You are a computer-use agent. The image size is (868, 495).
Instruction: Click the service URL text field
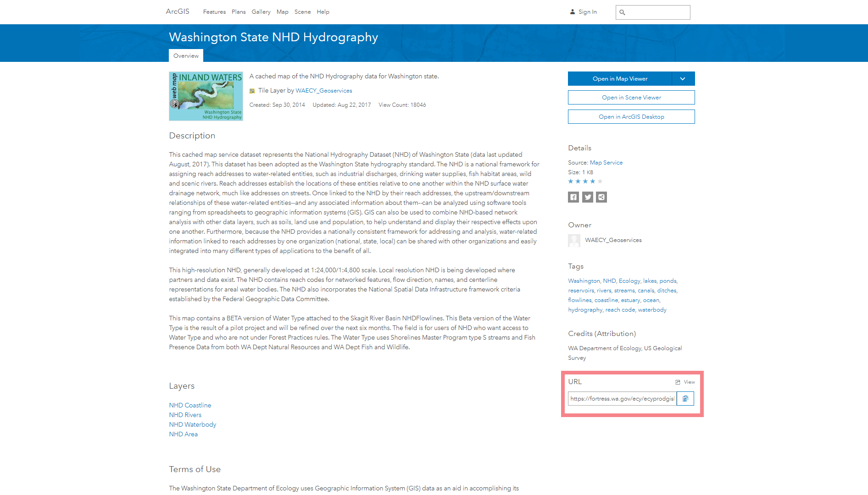[622, 399]
